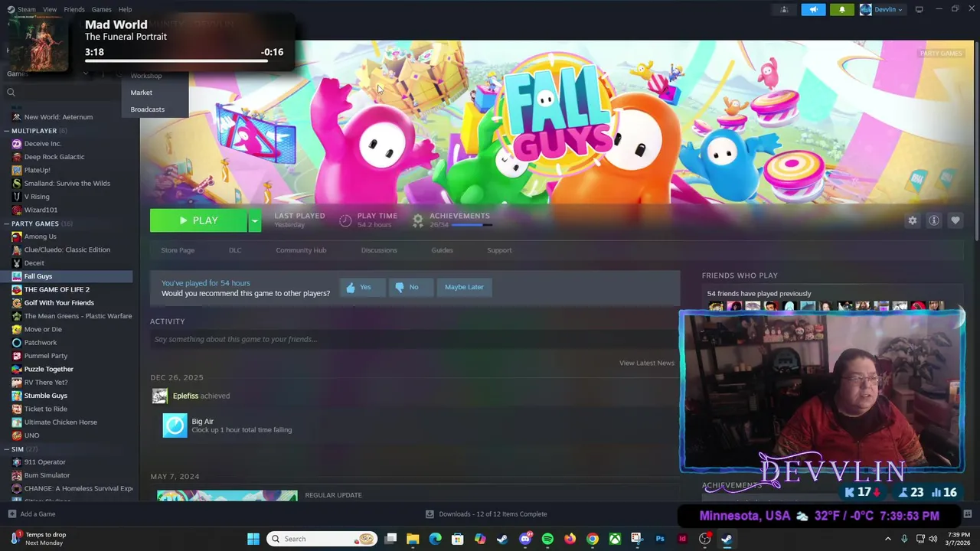Open the Help menu
Image resolution: width=980 pixels, height=551 pixels.
(125, 9)
